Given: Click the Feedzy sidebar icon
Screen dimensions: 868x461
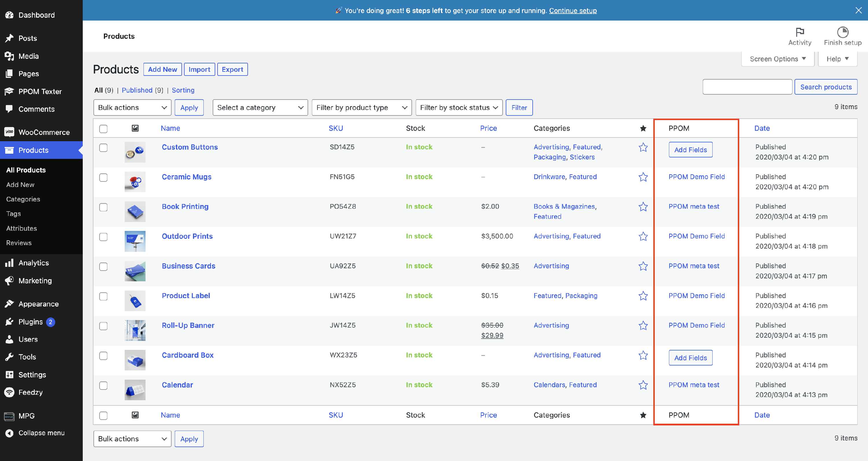Looking at the screenshot, I should 10,392.
